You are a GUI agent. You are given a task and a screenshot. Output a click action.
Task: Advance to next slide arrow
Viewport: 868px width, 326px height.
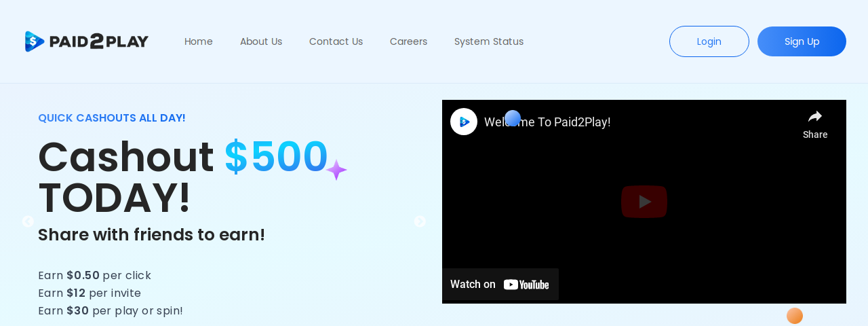point(420,221)
